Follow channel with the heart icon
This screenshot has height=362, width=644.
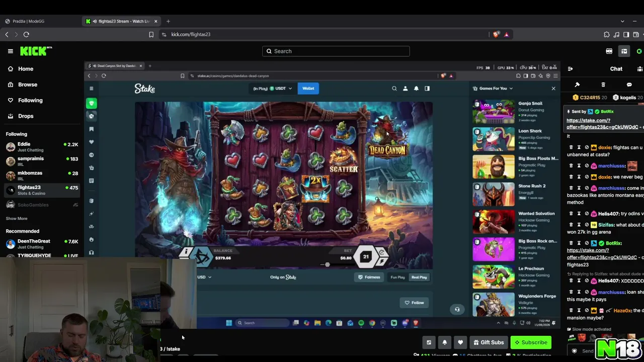point(460,342)
